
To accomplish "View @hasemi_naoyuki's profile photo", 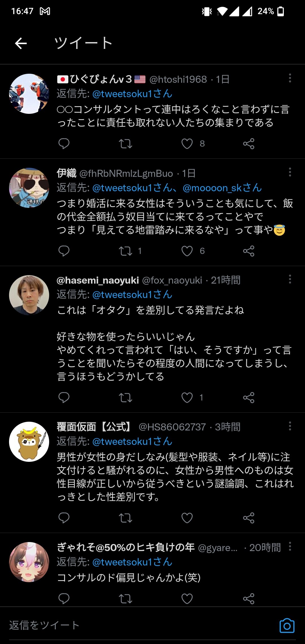I will (x=29, y=295).
